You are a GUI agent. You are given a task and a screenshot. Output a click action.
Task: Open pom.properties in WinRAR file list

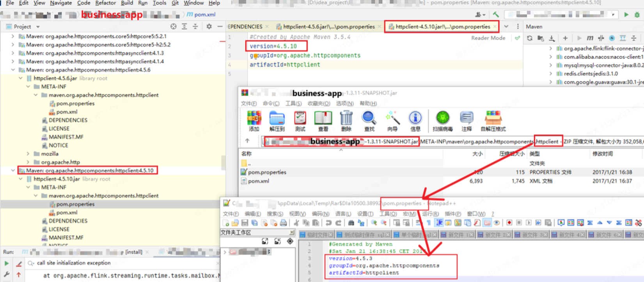(x=267, y=172)
